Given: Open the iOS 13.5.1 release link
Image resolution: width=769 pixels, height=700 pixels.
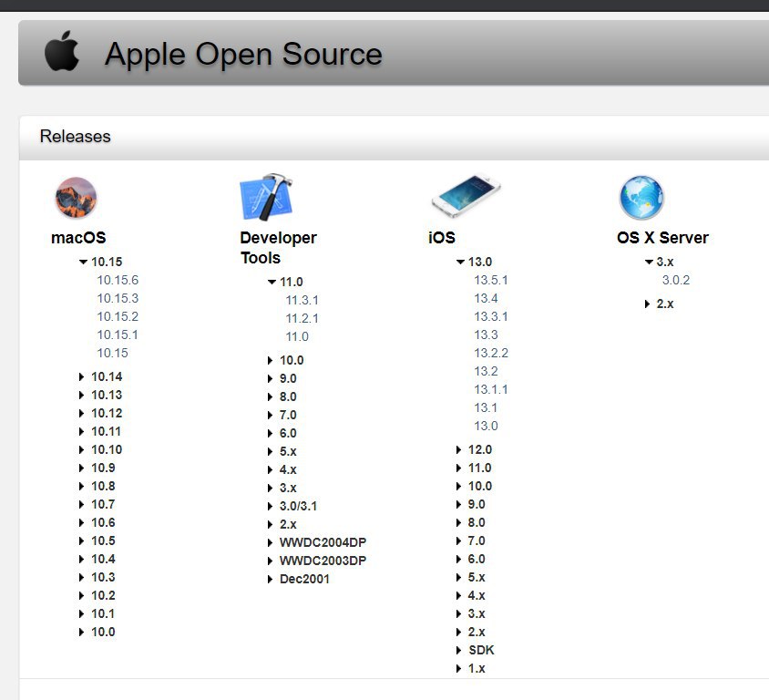Looking at the screenshot, I should point(491,280).
